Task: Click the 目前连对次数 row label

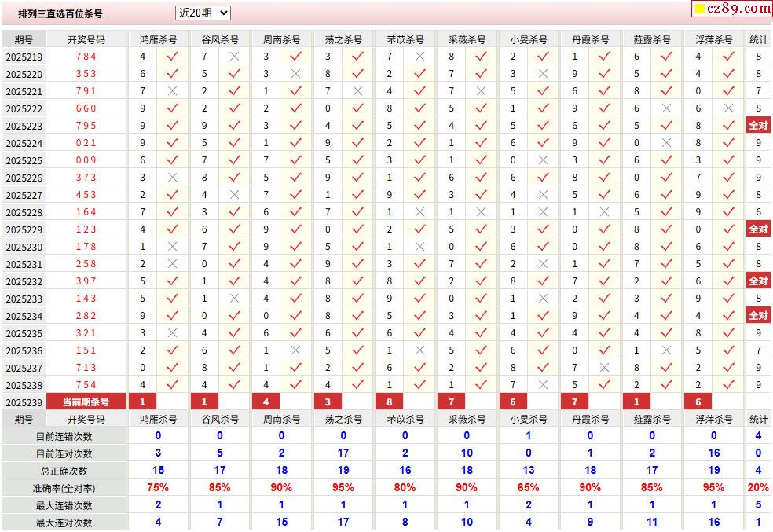Action: (x=64, y=453)
